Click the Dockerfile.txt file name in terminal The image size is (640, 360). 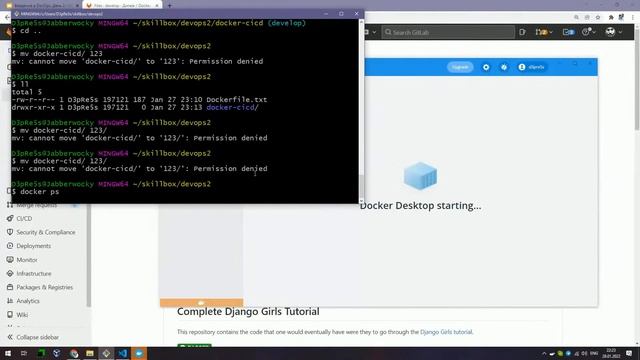coord(236,100)
